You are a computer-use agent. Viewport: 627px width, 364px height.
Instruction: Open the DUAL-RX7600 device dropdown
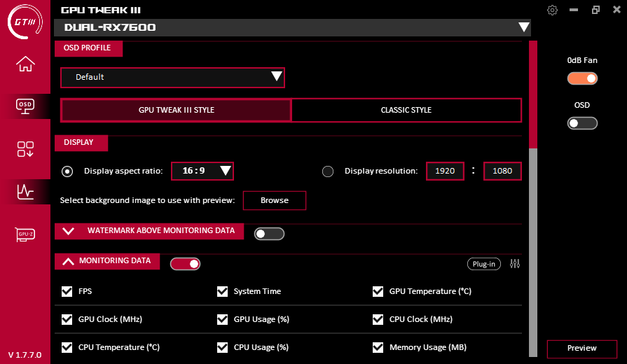(292, 27)
